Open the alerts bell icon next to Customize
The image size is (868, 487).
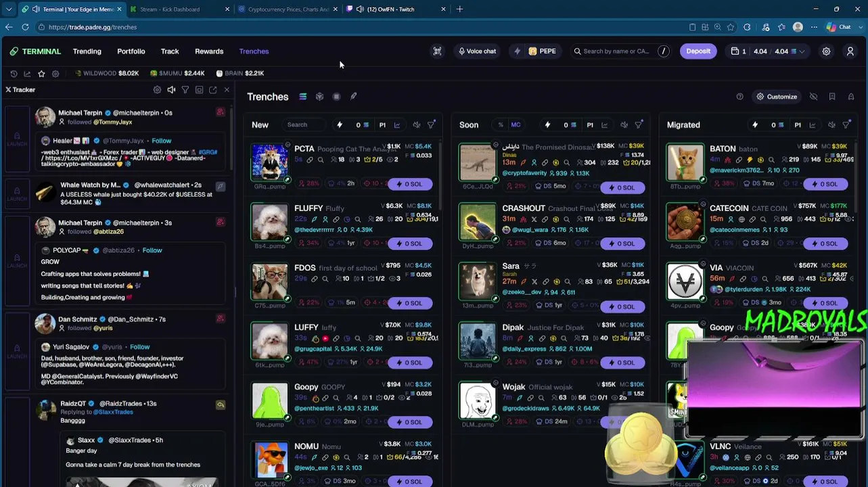click(851, 97)
